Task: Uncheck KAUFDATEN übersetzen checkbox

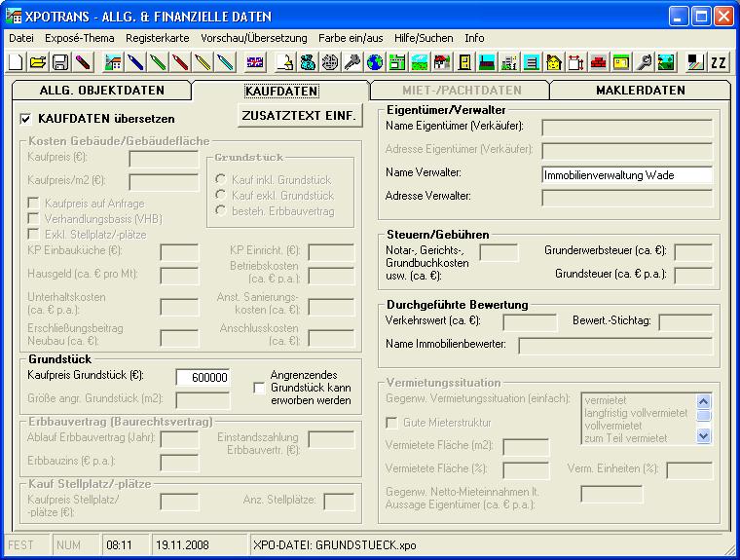Action: [x=26, y=119]
